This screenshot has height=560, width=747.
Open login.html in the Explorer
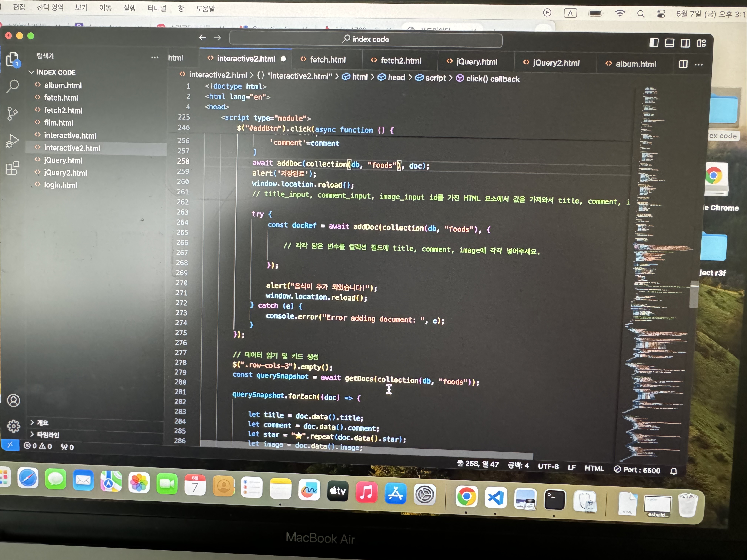[60, 185]
